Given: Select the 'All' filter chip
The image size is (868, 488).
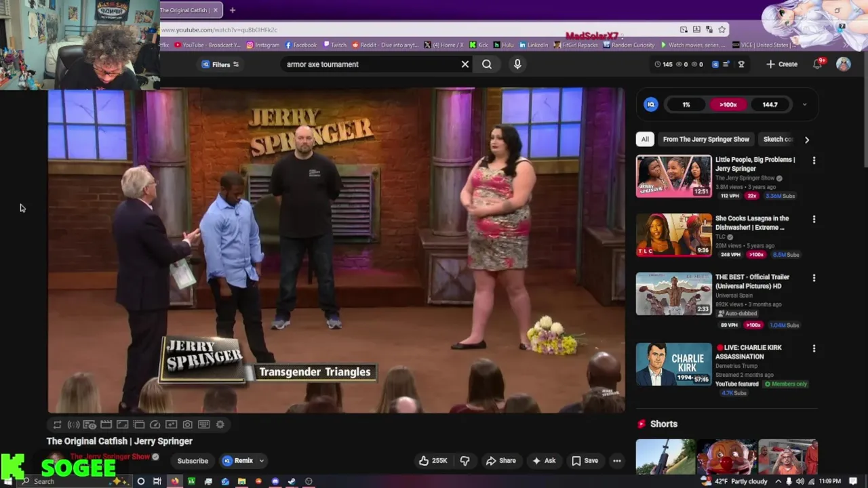Looking at the screenshot, I should 645,139.
